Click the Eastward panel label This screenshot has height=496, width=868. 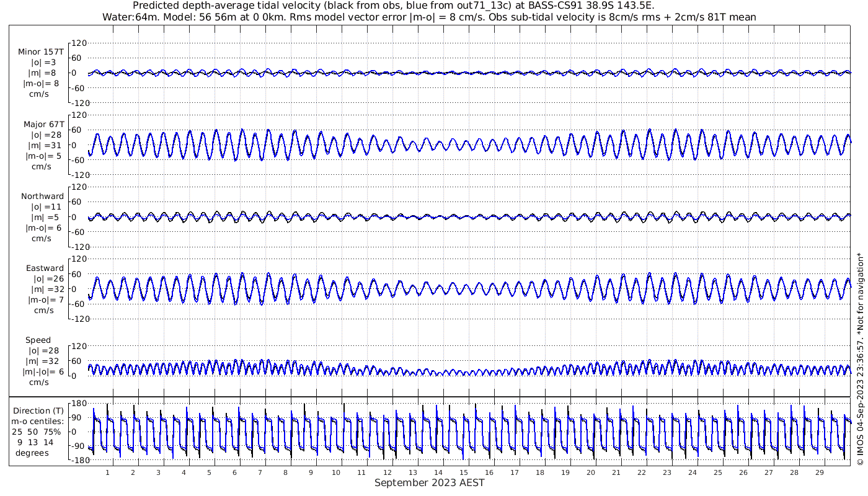pyautogui.click(x=45, y=268)
